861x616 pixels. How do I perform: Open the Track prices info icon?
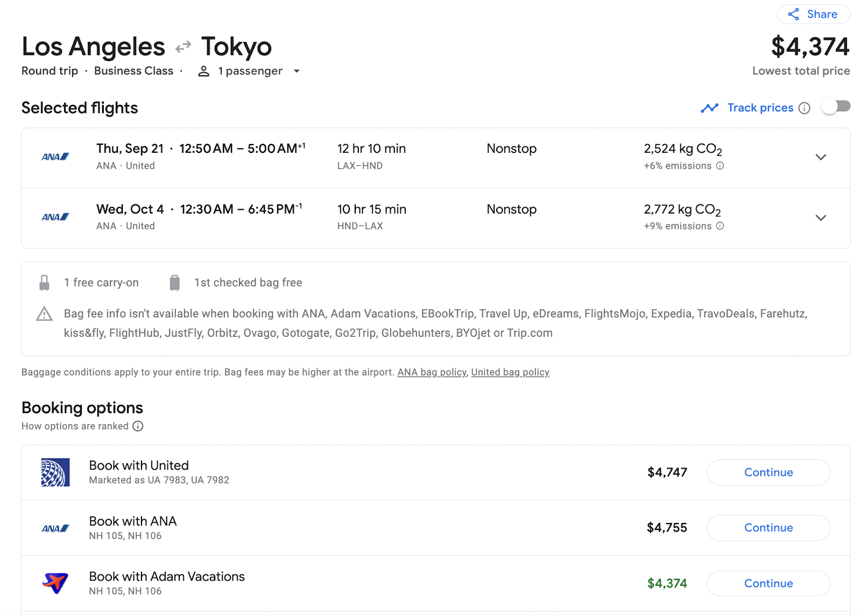click(x=804, y=108)
